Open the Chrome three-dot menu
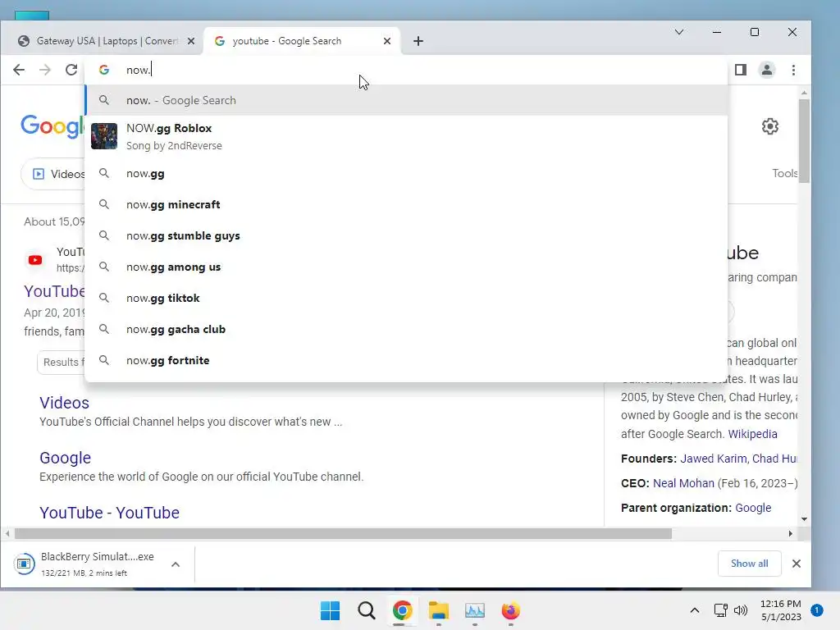 tap(793, 70)
